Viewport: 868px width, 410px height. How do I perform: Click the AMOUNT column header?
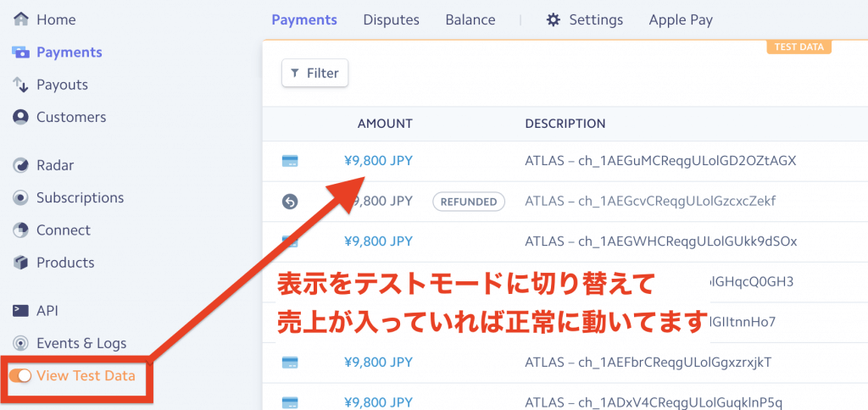385,124
